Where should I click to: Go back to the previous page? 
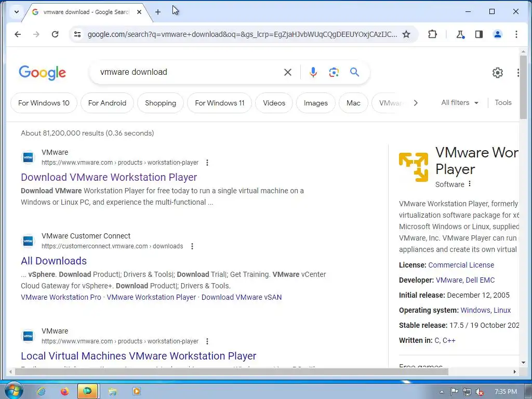pyautogui.click(x=18, y=34)
